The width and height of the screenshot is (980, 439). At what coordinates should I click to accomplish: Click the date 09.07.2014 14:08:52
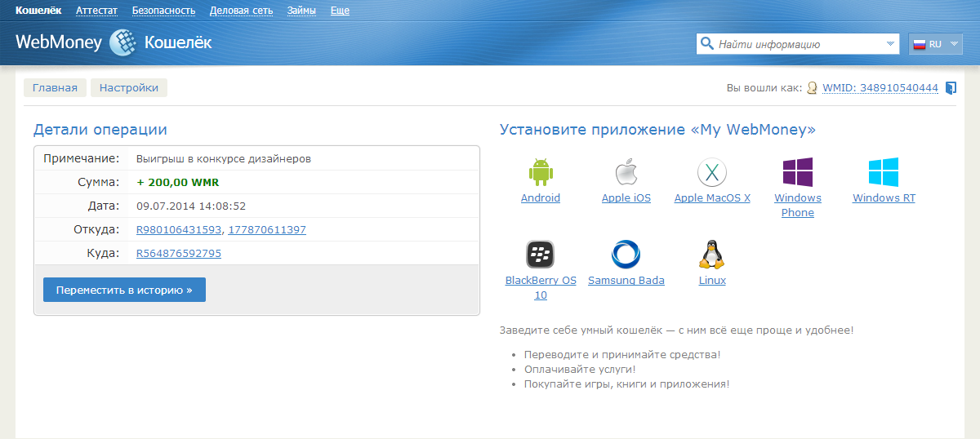click(x=191, y=206)
